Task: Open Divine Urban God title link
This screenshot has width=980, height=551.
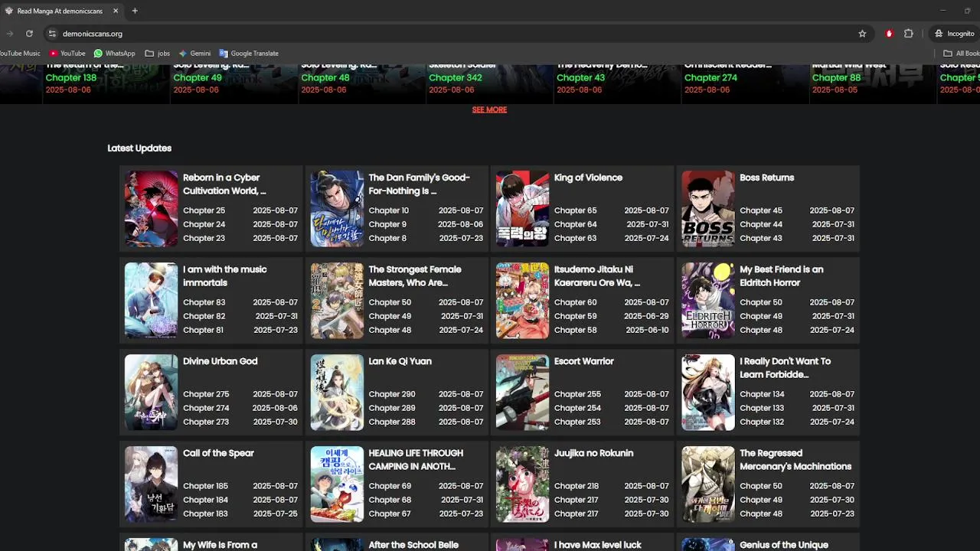Action: tap(220, 361)
